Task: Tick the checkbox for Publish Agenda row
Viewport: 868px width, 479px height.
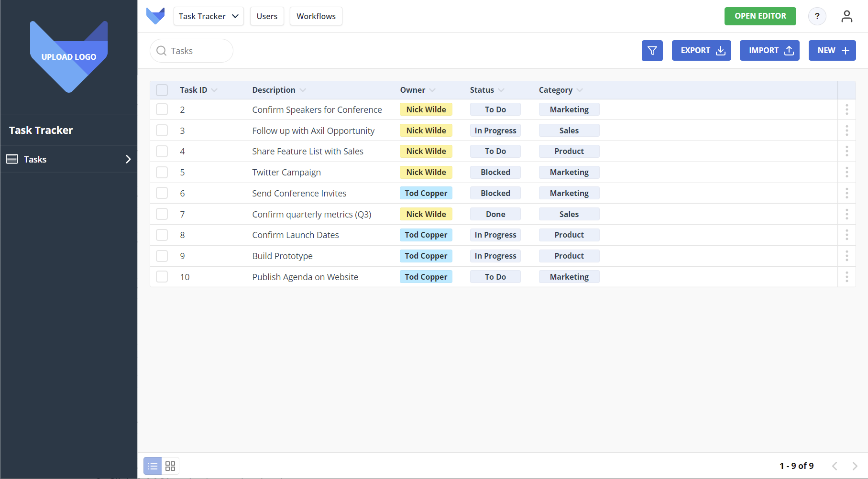Action: [x=162, y=277]
